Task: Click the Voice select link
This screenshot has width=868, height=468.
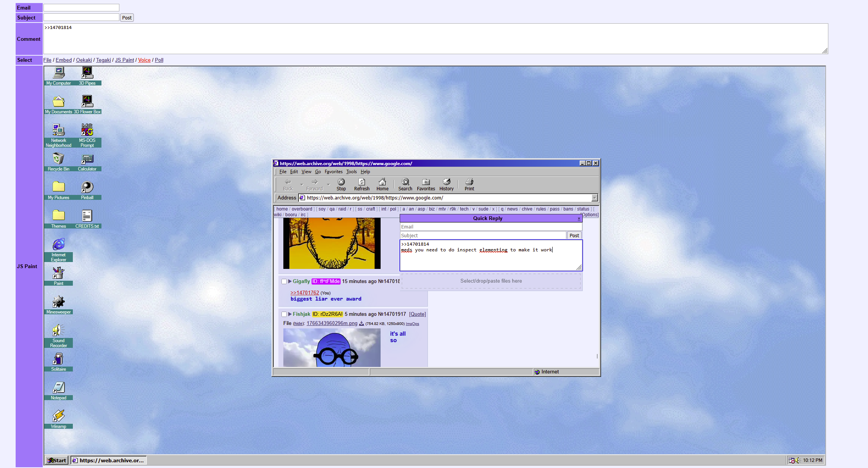Action: [144, 60]
